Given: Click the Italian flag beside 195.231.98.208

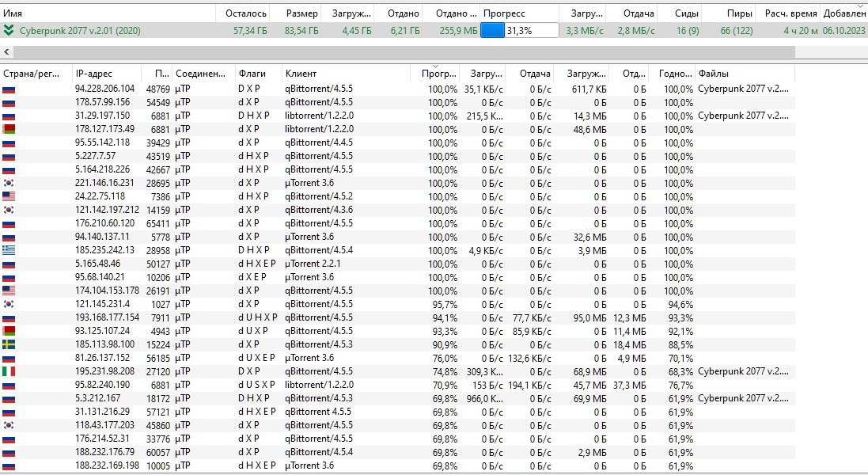Looking at the screenshot, I should point(9,371).
